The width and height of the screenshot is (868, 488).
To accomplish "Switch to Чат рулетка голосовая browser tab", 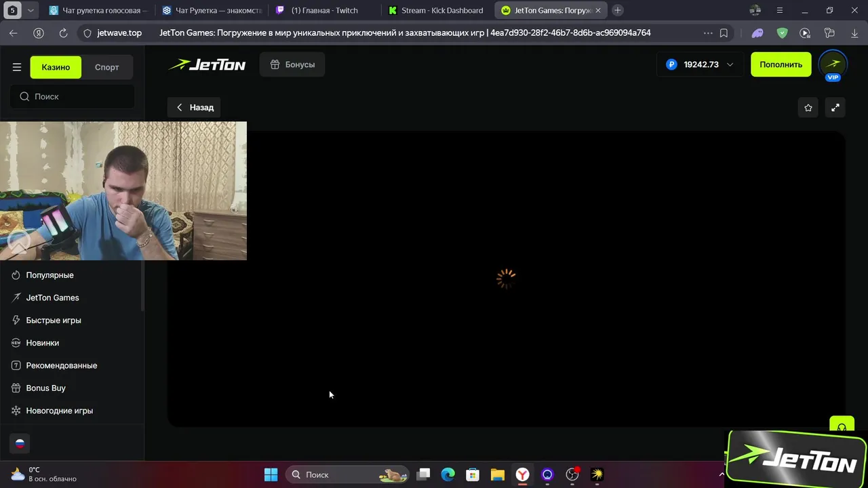I will (98, 10).
